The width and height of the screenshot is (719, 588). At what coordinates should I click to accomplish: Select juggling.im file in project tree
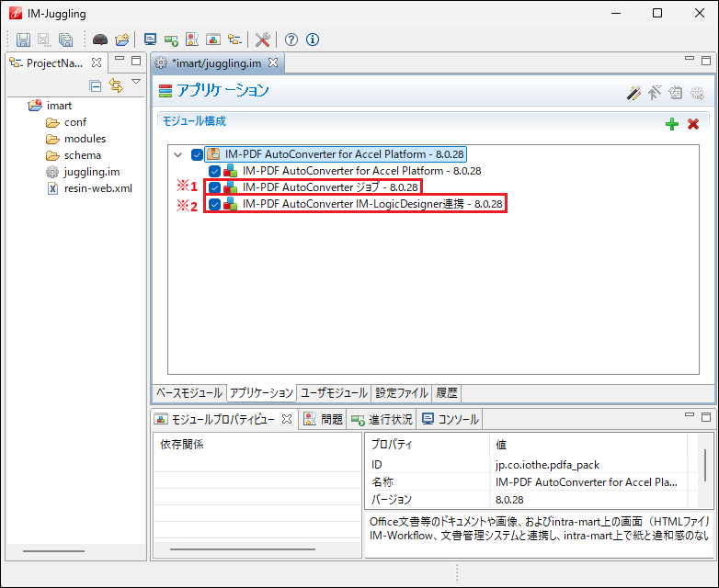point(92,172)
